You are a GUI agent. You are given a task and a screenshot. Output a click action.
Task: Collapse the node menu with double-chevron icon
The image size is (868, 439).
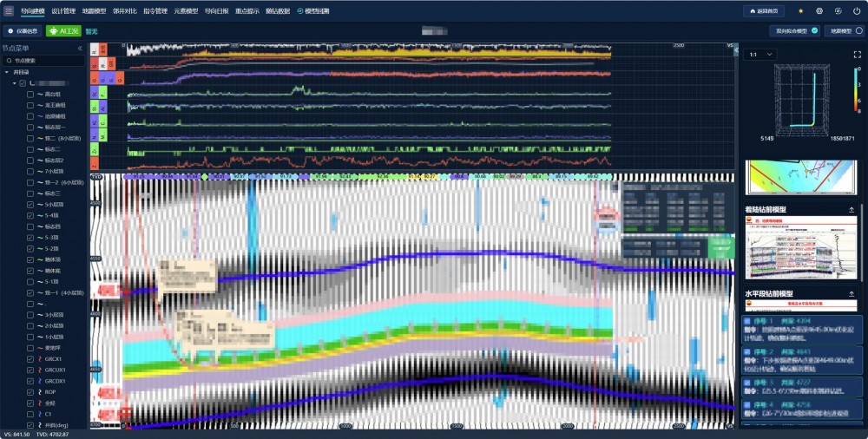pos(81,49)
